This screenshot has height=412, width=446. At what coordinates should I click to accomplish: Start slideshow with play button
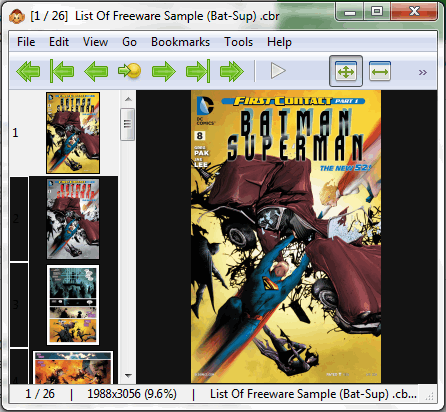click(278, 71)
